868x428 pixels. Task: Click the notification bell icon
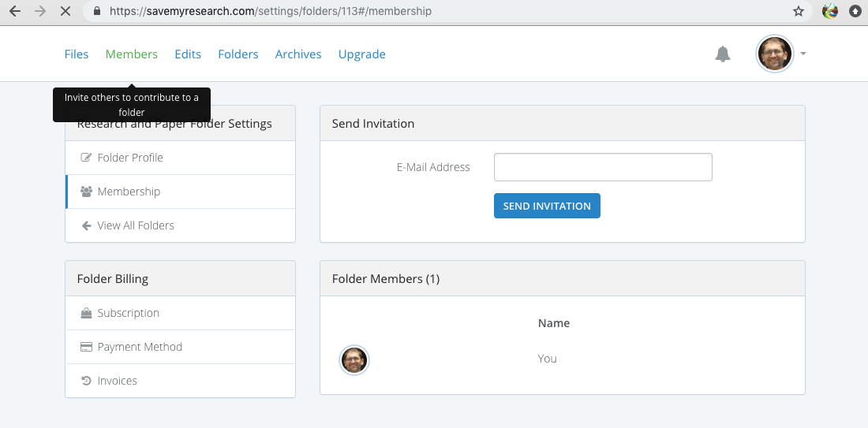(722, 54)
